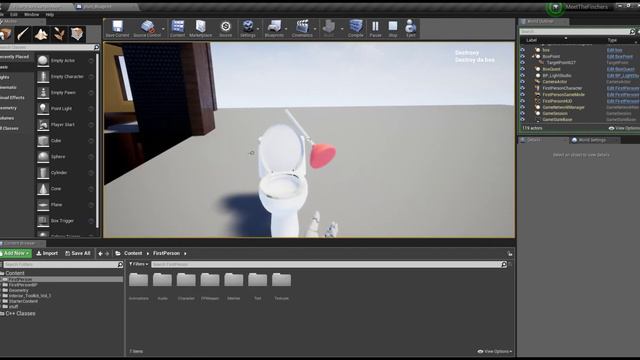This screenshot has width=640, height=360.
Task: Click the Content breadcrumb path
Action: point(133,253)
